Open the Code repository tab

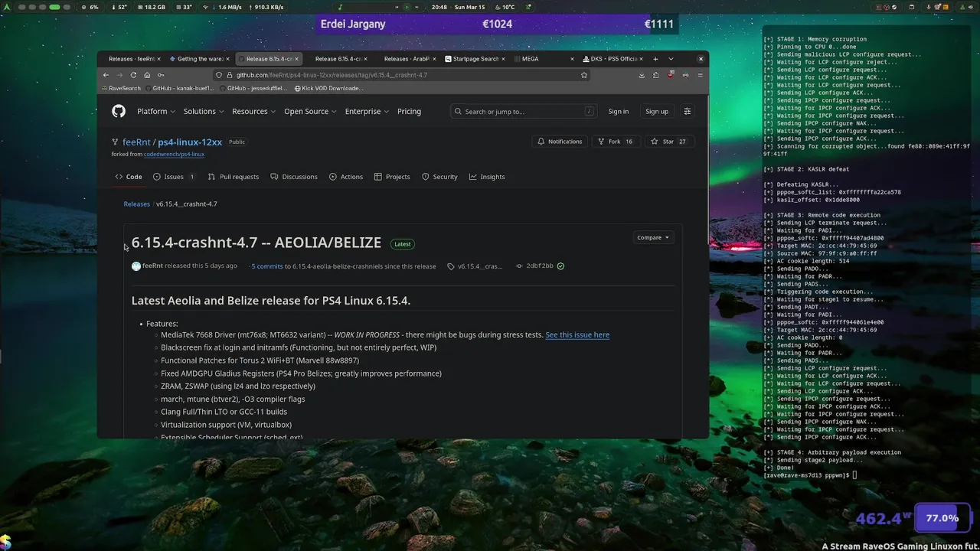point(129,177)
